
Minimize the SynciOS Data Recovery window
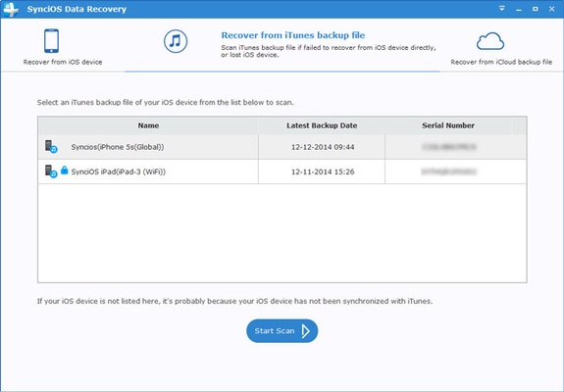click(x=519, y=9)
